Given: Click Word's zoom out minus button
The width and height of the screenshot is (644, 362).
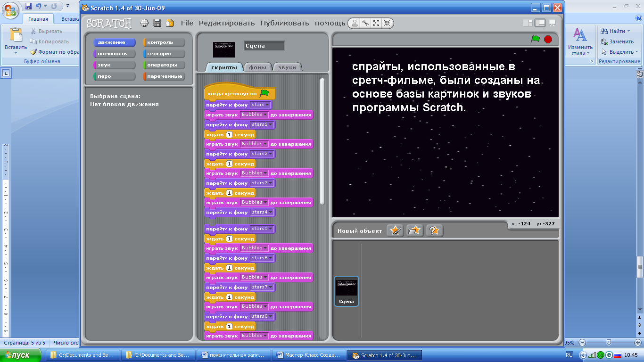Looking at the screenshot, I should (x=582, y=343).
